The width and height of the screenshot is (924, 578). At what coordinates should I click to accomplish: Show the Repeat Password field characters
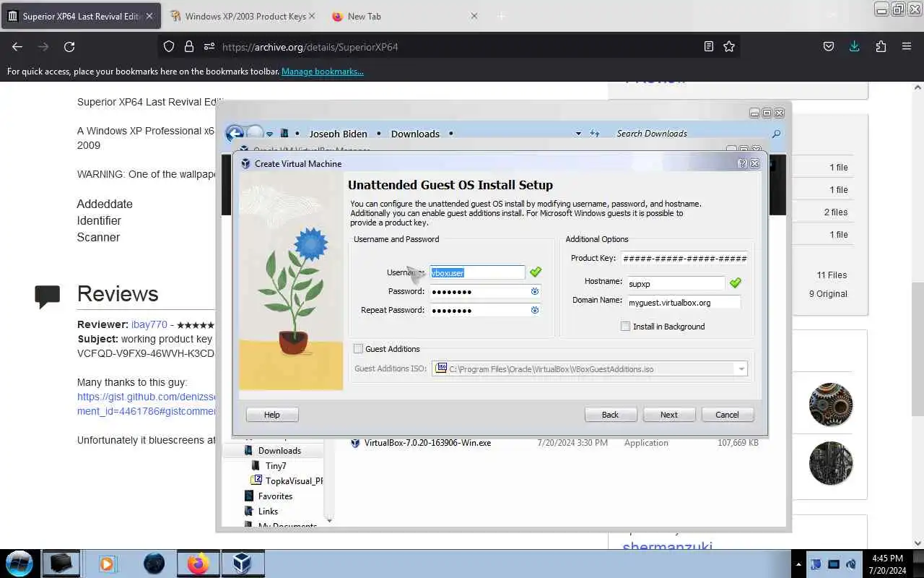(x=535, y=310)
